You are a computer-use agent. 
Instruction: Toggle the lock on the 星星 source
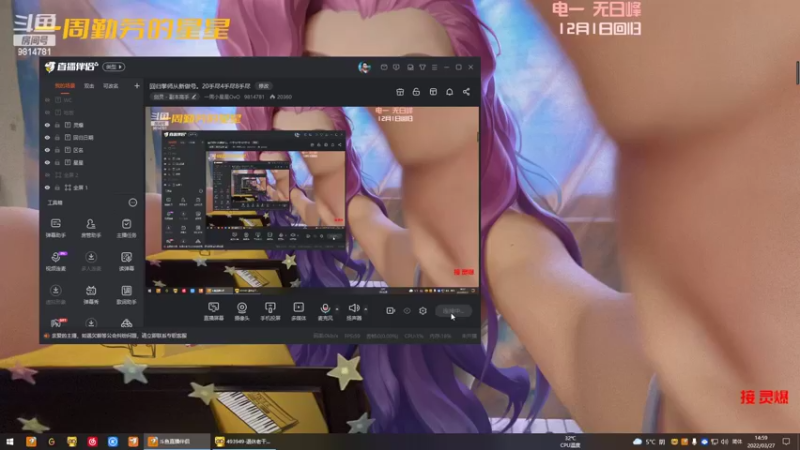pyautogui.click(x=57, y=163)
